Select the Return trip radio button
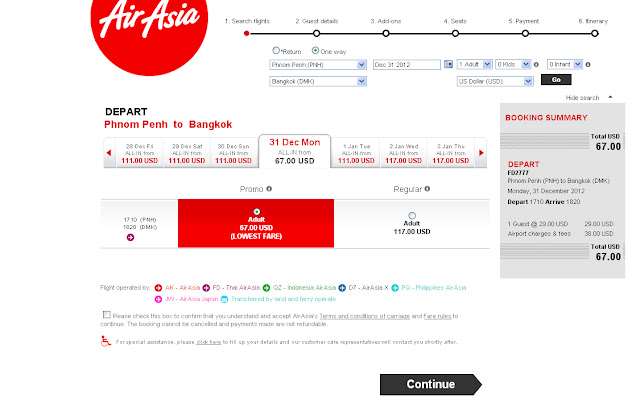640x412 pixels. coord(276,50)
